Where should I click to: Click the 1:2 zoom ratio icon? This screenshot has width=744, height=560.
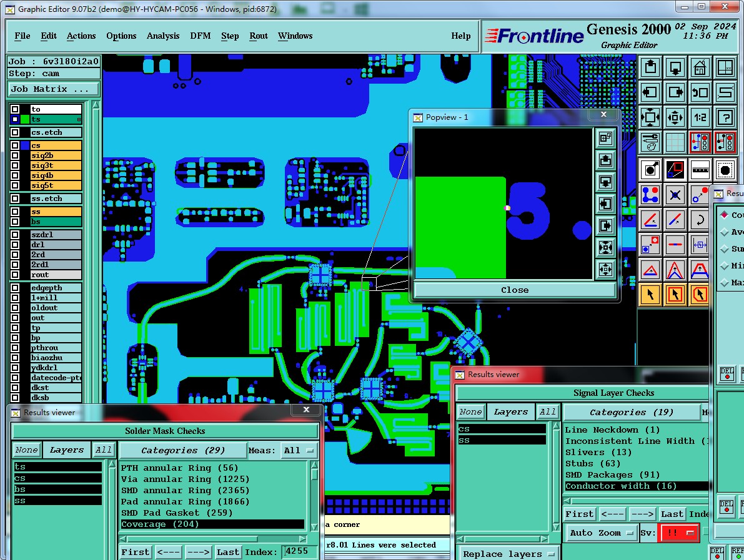pos(700,117)
